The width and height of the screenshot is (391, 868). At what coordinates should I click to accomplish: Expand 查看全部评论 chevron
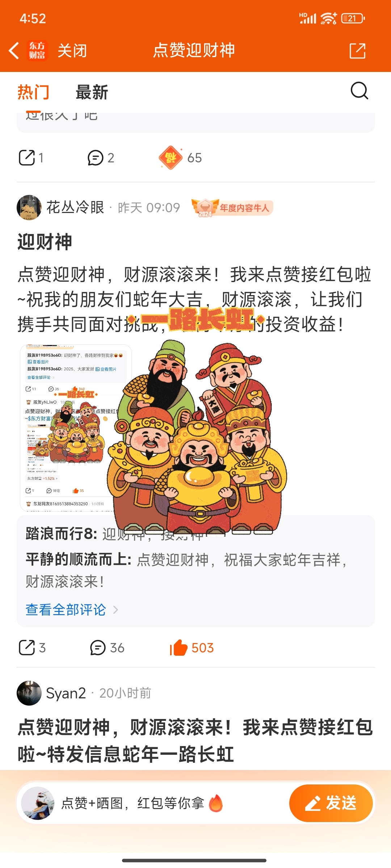tap(115, 610)
